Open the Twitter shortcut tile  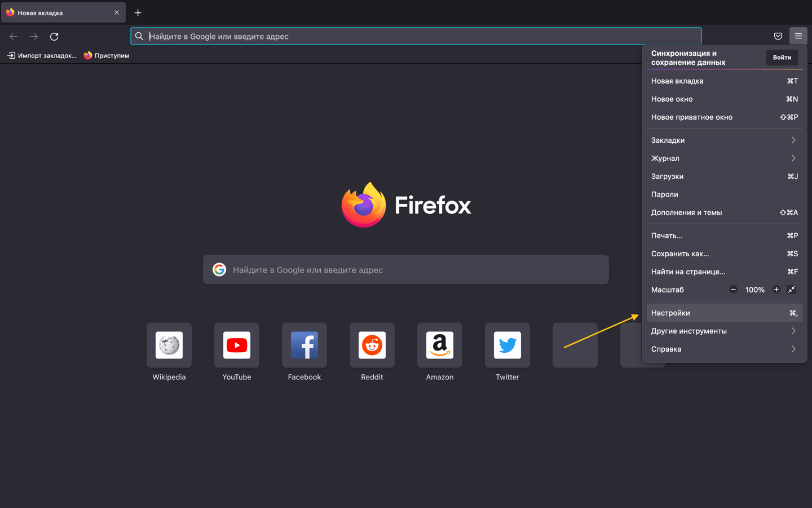click(507, 352)
